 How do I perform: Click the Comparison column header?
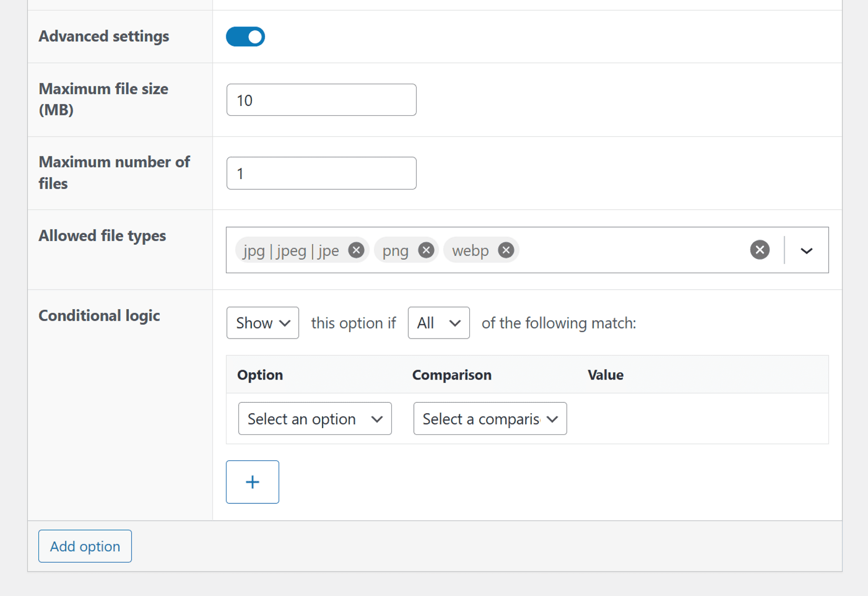(x=451, y=374)
